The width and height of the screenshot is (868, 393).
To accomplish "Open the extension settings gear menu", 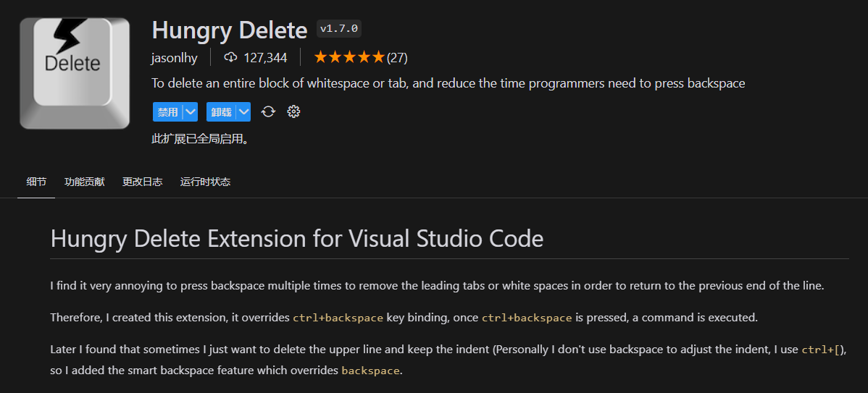I will (293, 111).
